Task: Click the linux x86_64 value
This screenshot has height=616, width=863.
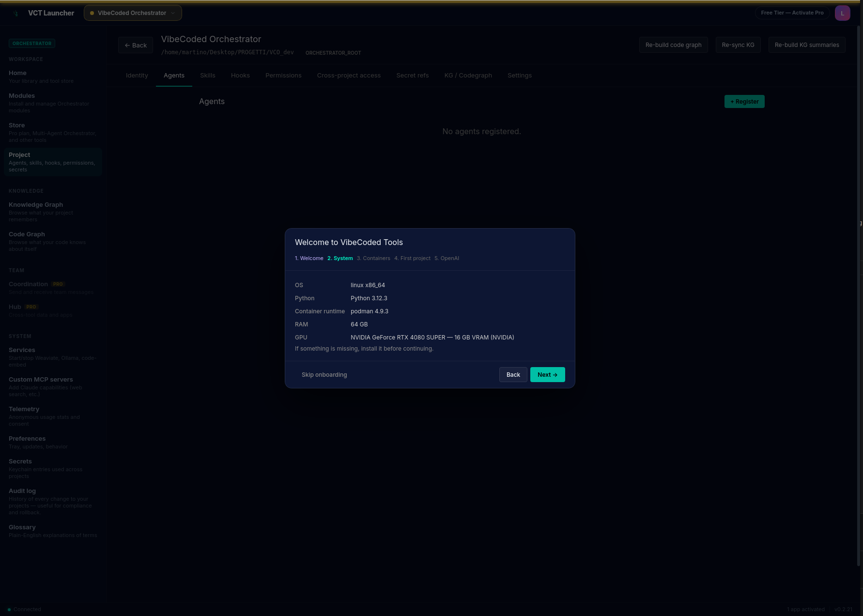Action: (x=368, y=285)
